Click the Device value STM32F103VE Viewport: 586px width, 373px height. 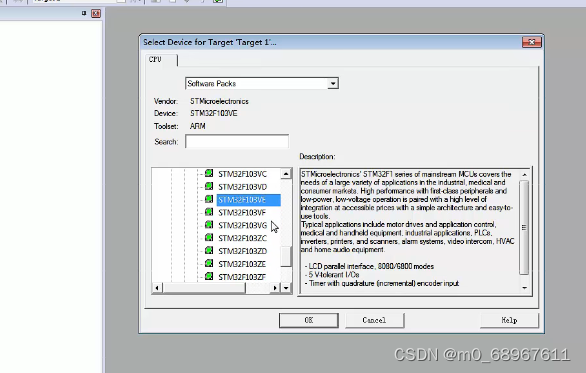pyautogui.click(x=214, y=113)
